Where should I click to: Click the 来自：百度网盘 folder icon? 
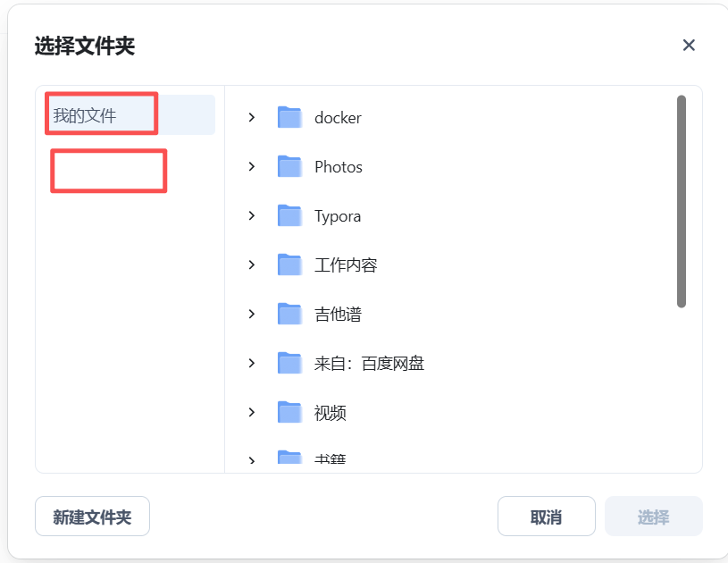[x=289, y=363]
